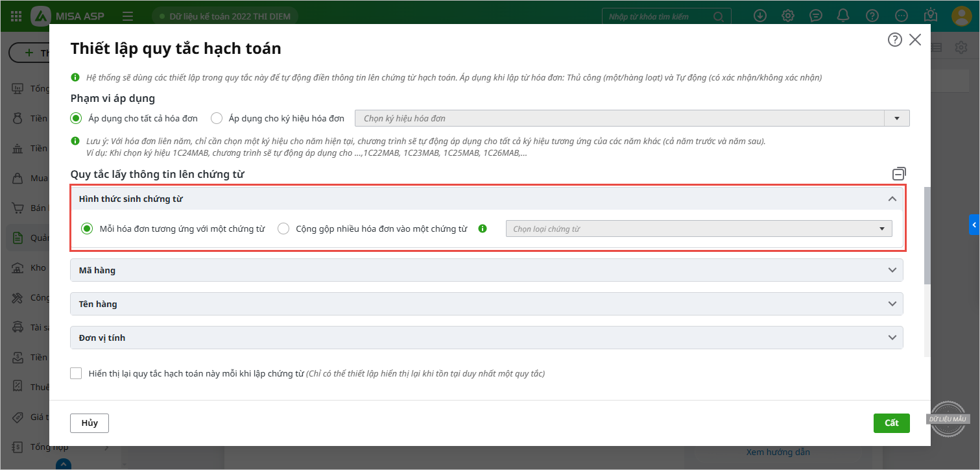Click the collapse-all sections icon
This screenshot has height=470, width=980.
tap(899, 173)
